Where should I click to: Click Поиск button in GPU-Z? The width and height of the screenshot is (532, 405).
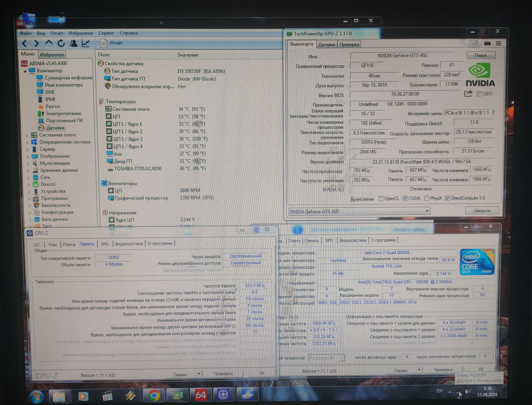[x=481, y=55]
